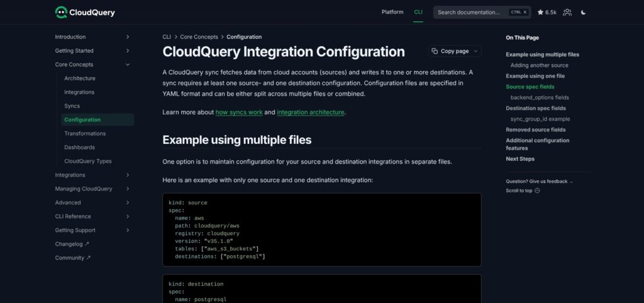The width and height of the screenshot is (644, 303).
Task: Click the 'path: cloudquery/aws' code line
Action: (x=207, y=226)
